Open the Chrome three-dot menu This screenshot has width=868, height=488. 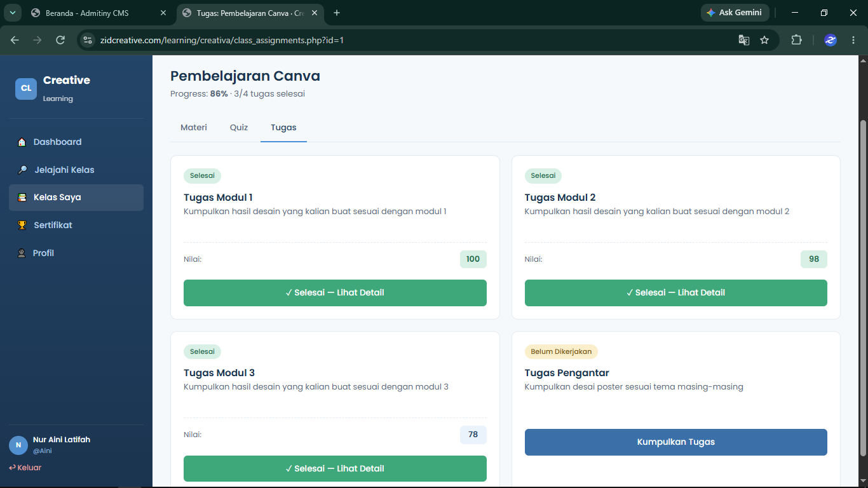coord(853,40)
